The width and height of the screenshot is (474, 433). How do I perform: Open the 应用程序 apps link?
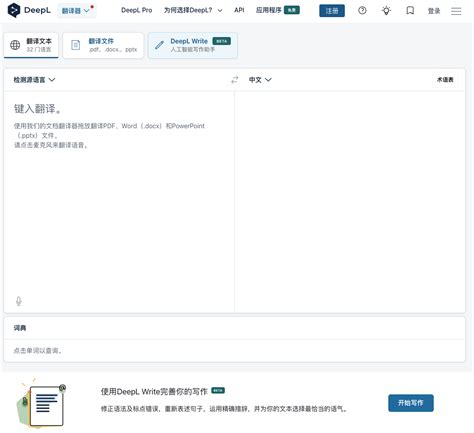[278, 10]
